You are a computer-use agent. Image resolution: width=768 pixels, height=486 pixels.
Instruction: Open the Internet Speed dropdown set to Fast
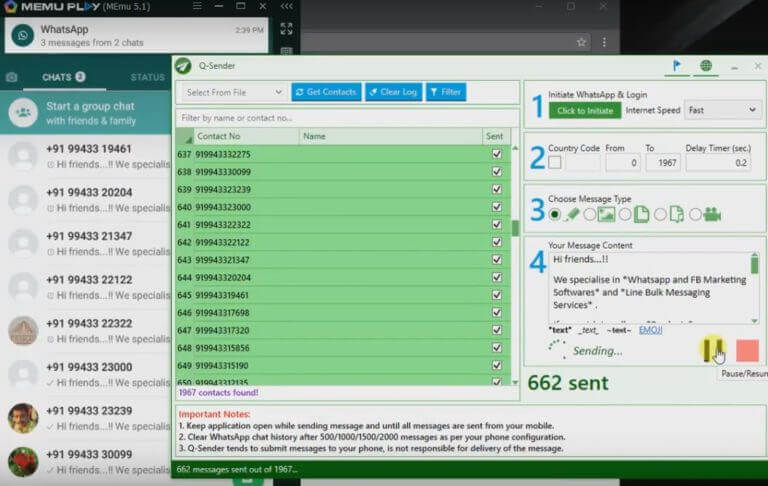(x=722, y=110)
